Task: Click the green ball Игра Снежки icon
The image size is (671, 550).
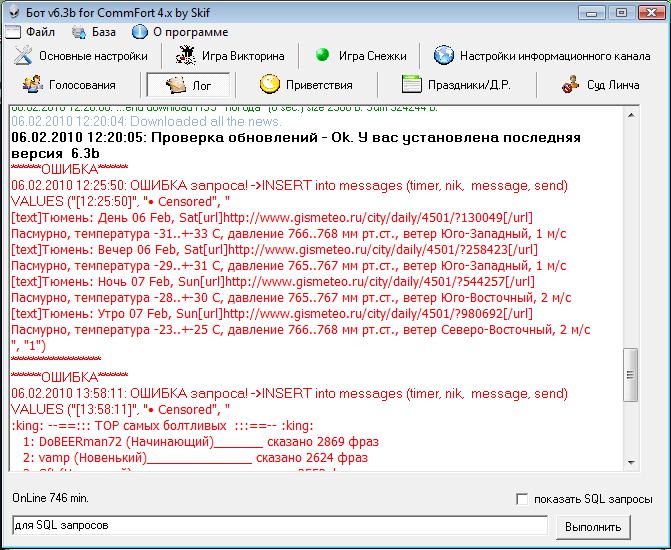Action: [322, 56]
